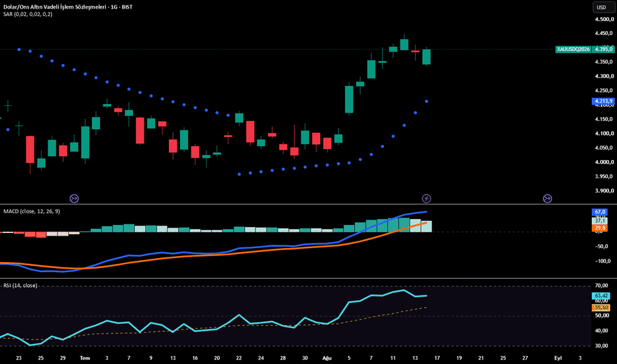Click the -50,0 MACD scale label
This screenshot has height=364, width=617.
coord(602,246)
